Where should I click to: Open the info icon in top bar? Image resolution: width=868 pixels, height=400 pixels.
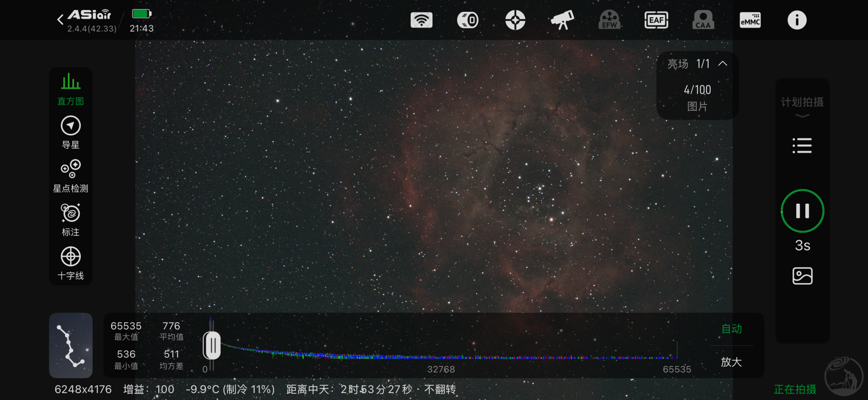797,20
